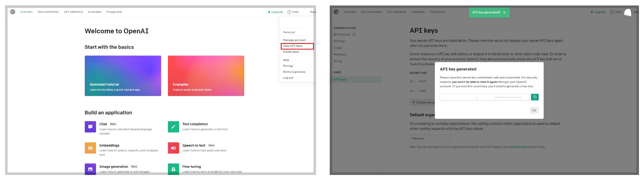
Task: Click Create new secret key button
Action: [x=423, y=103]
